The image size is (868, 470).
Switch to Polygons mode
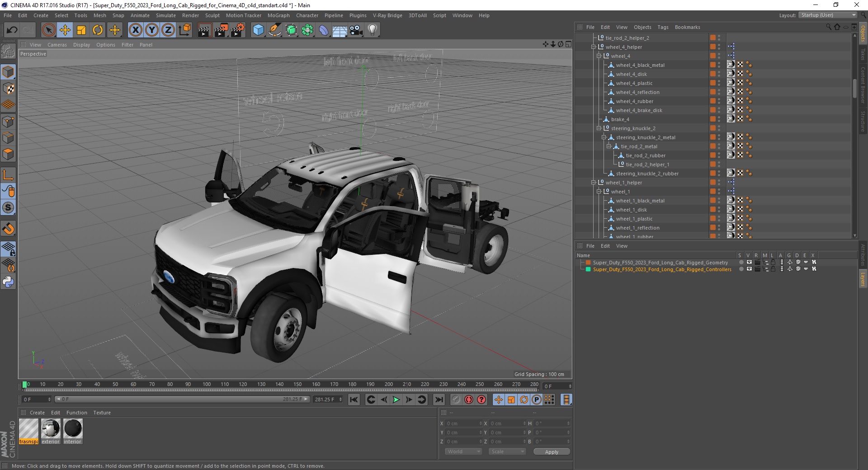[8, 154]
